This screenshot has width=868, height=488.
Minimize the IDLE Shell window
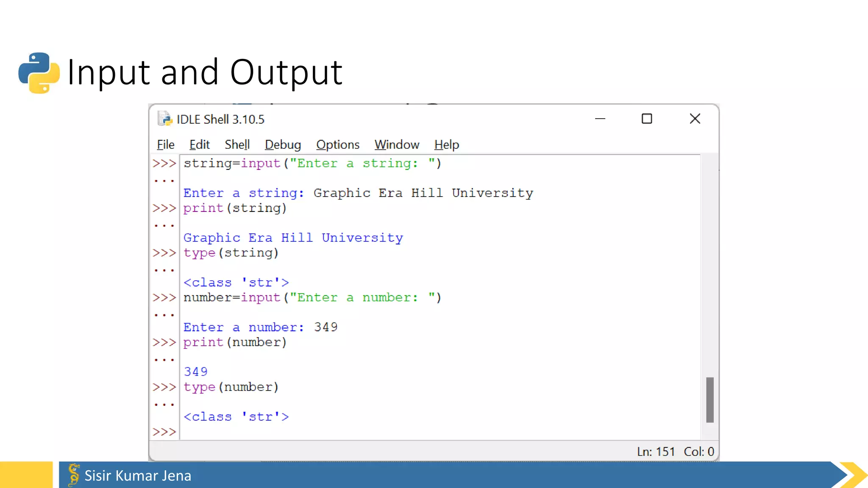click(600, 119)
